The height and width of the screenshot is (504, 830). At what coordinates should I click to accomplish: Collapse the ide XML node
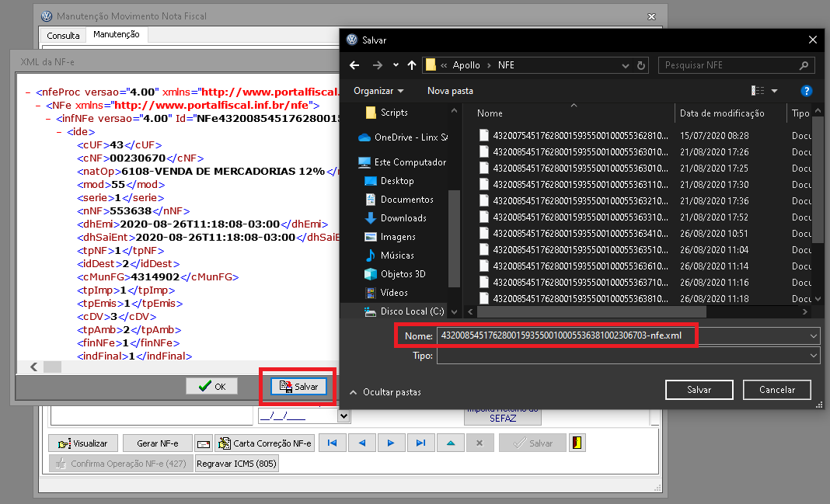coord(59,132)
